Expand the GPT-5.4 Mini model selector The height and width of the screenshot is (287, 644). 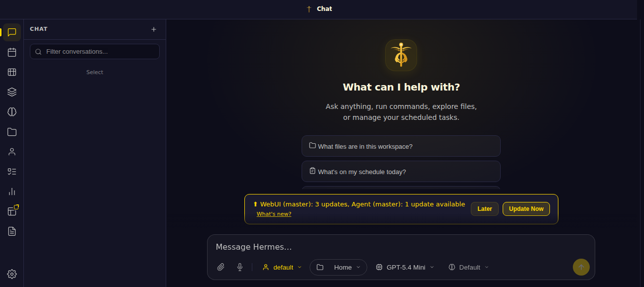pyautogui.click(x=405, y=267)
